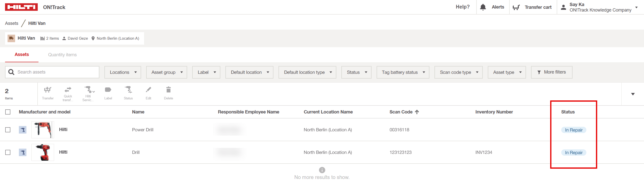Viewport: 644px width, 183px height.
Task: Select the checkbox for the Drill row
Action: click(8, 152)
